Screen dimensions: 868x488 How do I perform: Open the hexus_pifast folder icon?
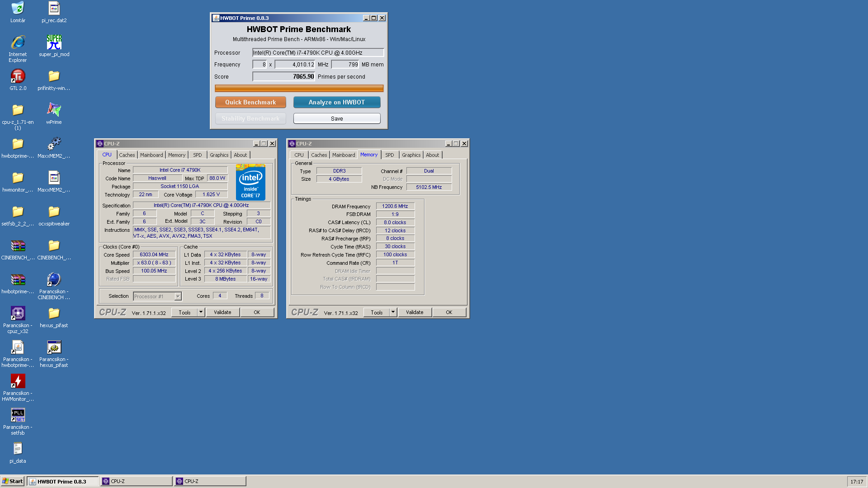click(x=54, y=313)
